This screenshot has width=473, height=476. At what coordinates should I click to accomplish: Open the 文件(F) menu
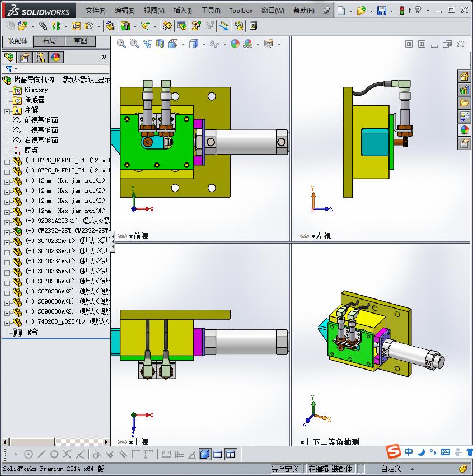click(x=96, y=11)
